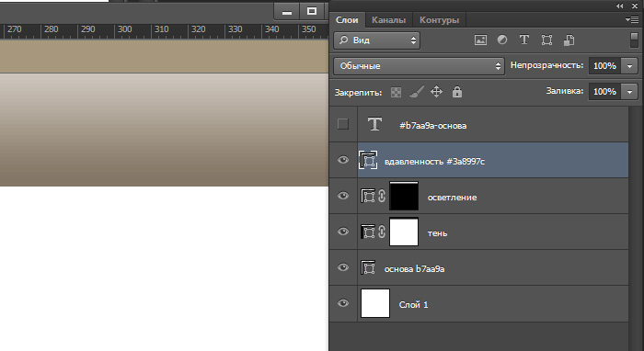Collapse the panel with double arrows

[x=620, y=6]
